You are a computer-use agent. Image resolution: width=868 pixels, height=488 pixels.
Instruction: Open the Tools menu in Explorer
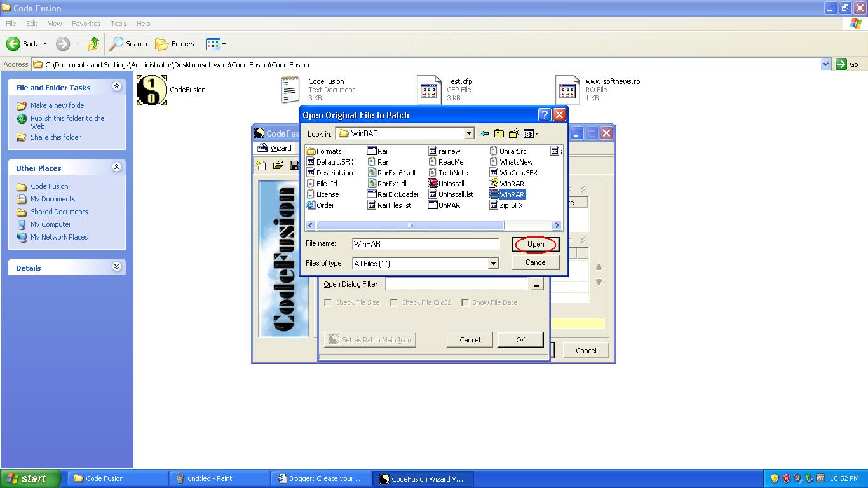[x=119, y=24]
